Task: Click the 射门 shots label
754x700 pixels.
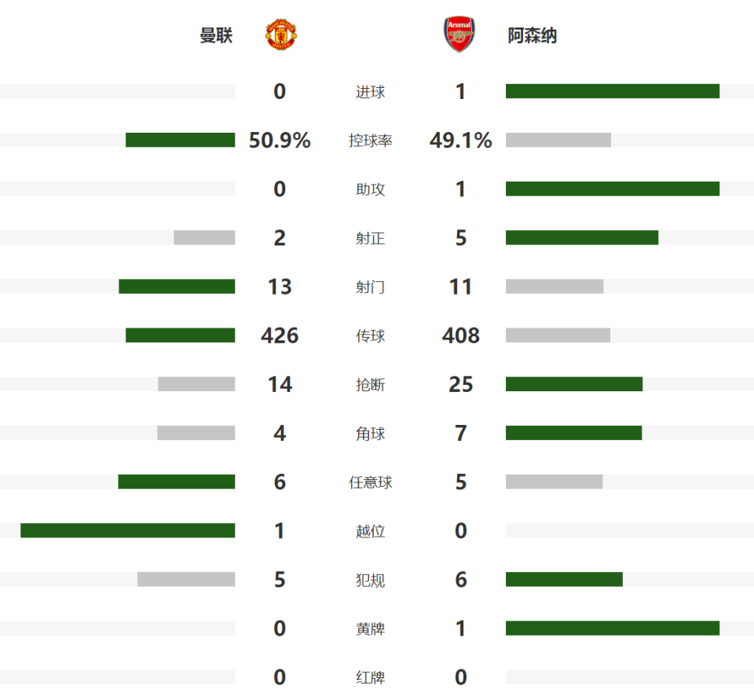Action: [x=370, y=288]
